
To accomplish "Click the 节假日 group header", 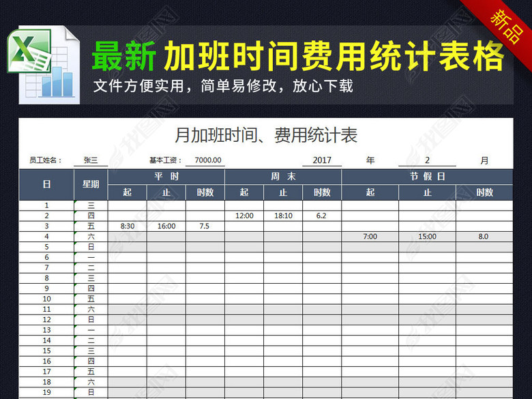I will click(427, 177).
